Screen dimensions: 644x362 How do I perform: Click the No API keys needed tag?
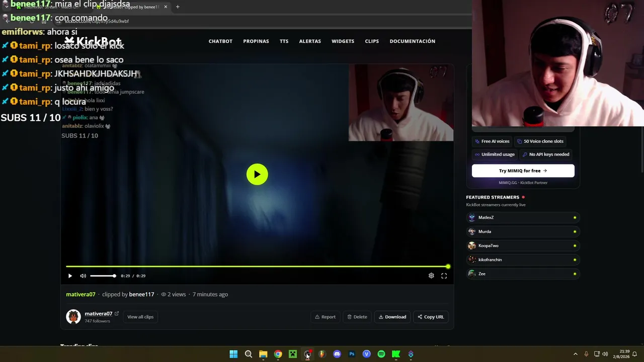pyautogui.click(x=546, y=154)
